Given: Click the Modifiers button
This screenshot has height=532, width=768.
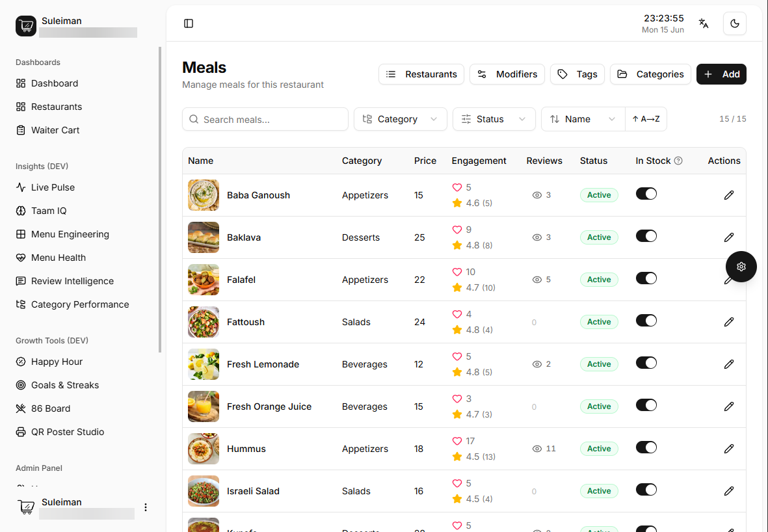Looking at the screenshot, I should [507, 74].
